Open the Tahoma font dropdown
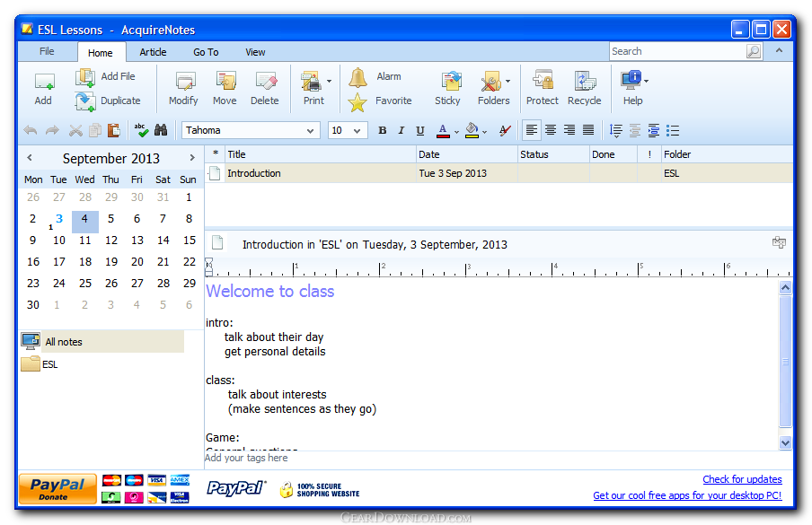 pyautogui.click(x=311, y=131)
